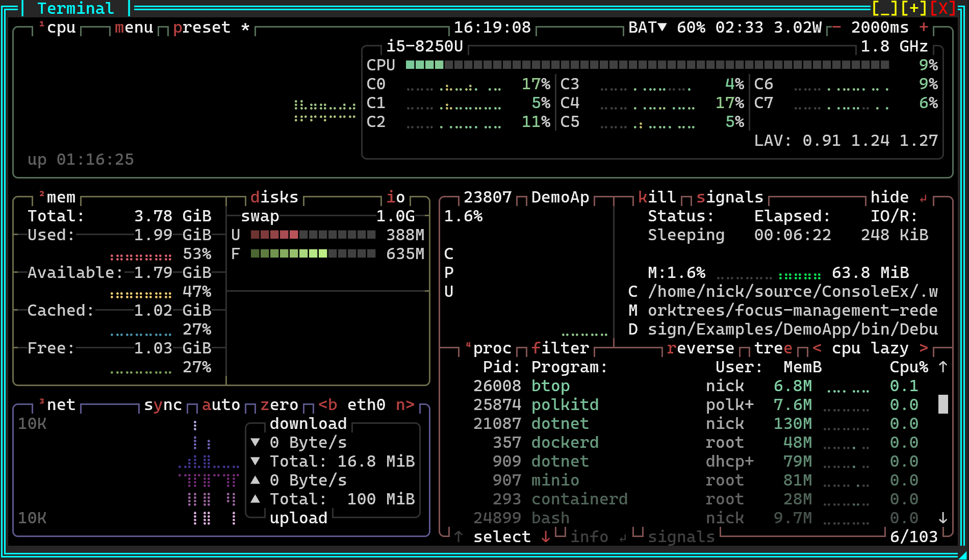
Task: Select previous sort column with left arrow
Action: (x=819, y=348)
